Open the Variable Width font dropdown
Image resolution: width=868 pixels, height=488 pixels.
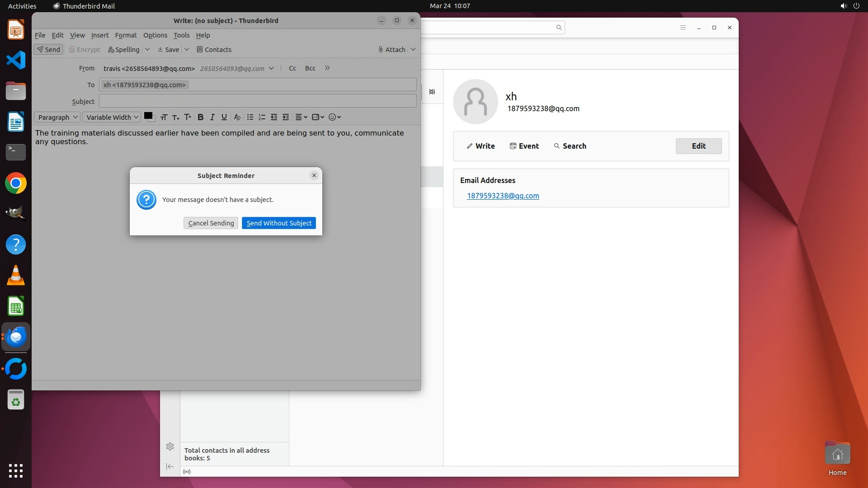(112, 117)
